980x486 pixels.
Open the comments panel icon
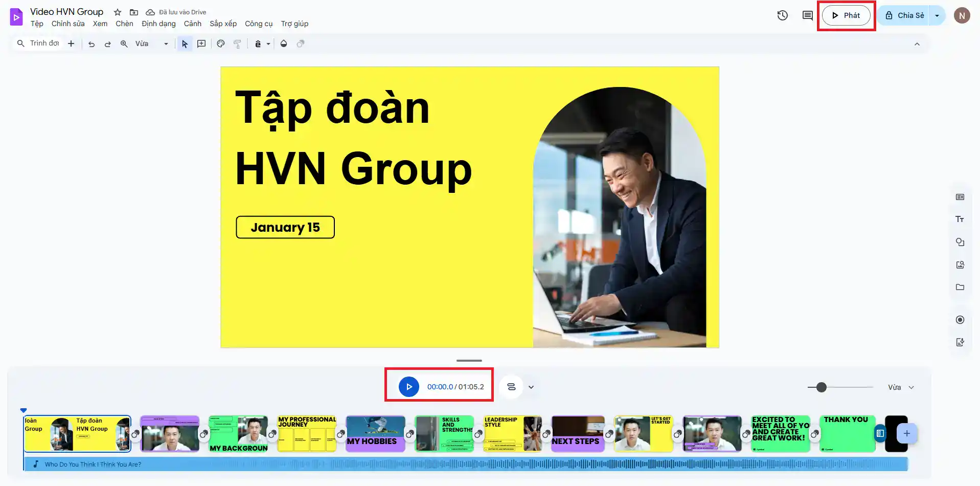point(807,15)
